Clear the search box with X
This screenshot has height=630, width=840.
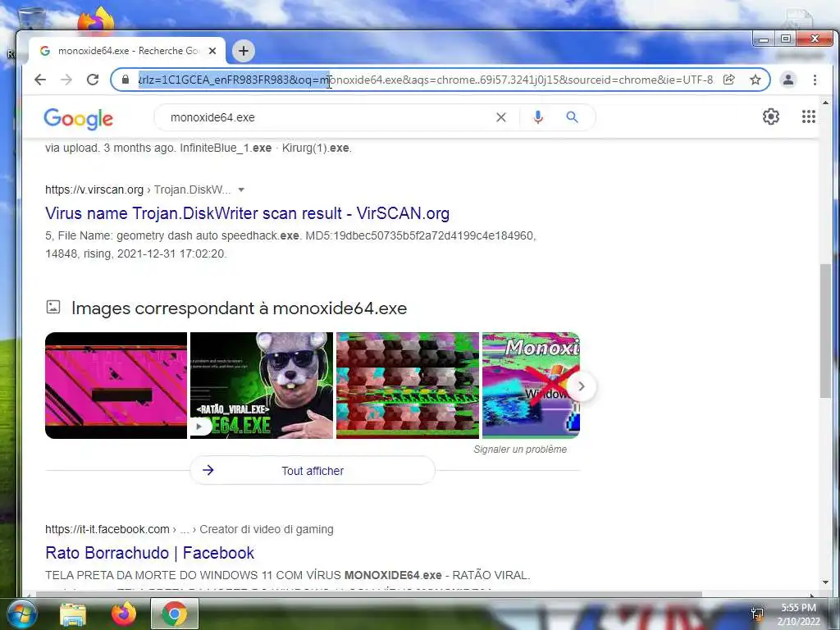[x=501, y=117]
